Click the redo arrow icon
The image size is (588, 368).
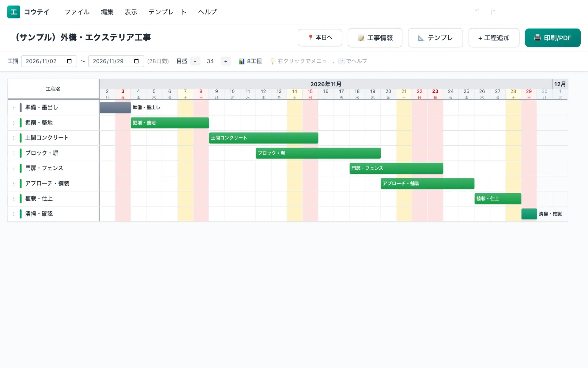click(492, 12)
